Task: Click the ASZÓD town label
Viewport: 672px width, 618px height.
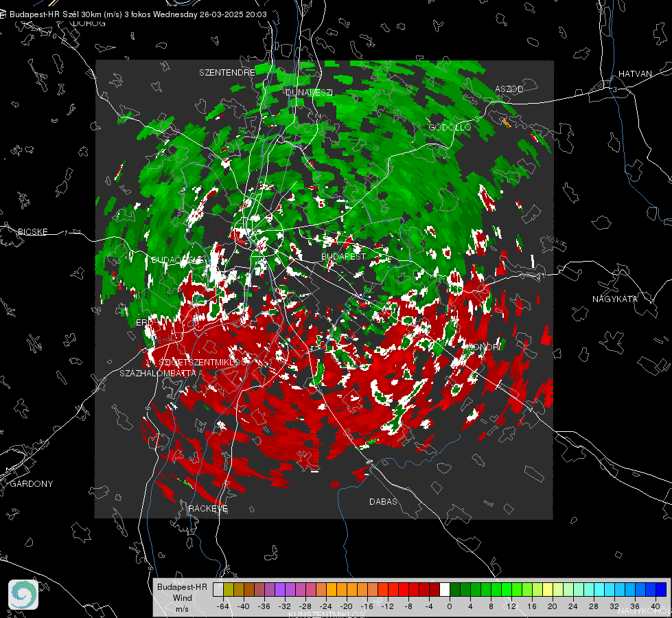Action: pos(509,89)
